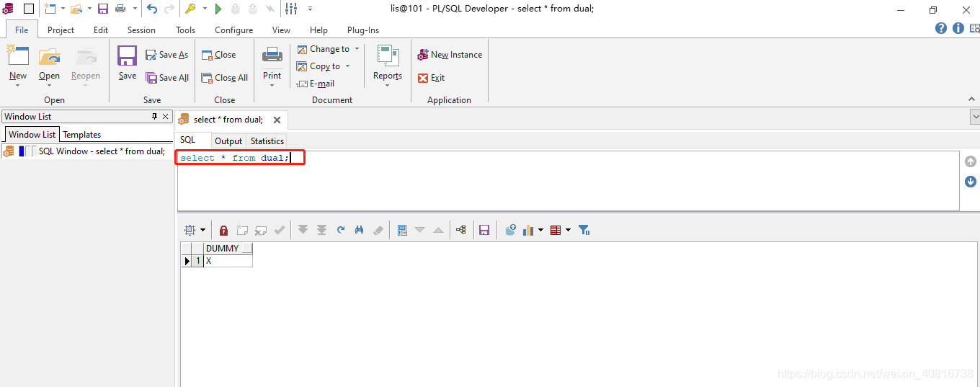The image size is (980, 387).
Task: Open the Select cells dropdown arrow
Action: 202,231
